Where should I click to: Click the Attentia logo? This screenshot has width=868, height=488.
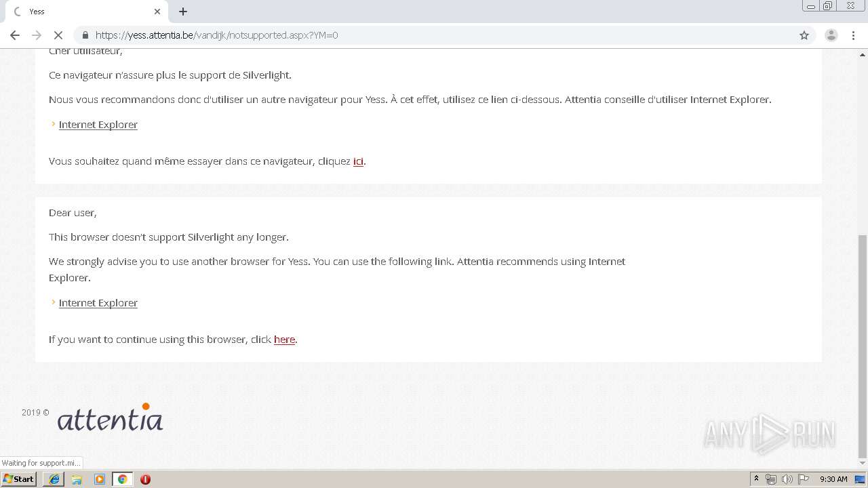click(110, 417)
